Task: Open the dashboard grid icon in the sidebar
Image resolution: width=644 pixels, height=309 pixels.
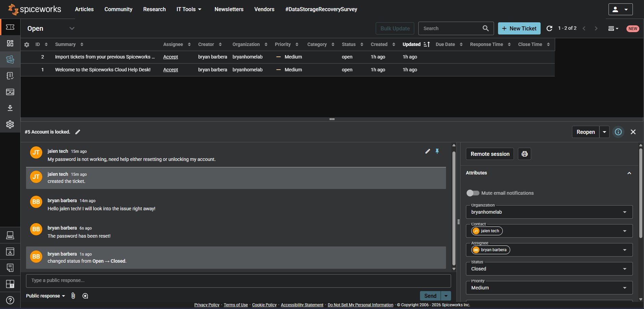Action: pyautogui.click(x=10, y=43)
